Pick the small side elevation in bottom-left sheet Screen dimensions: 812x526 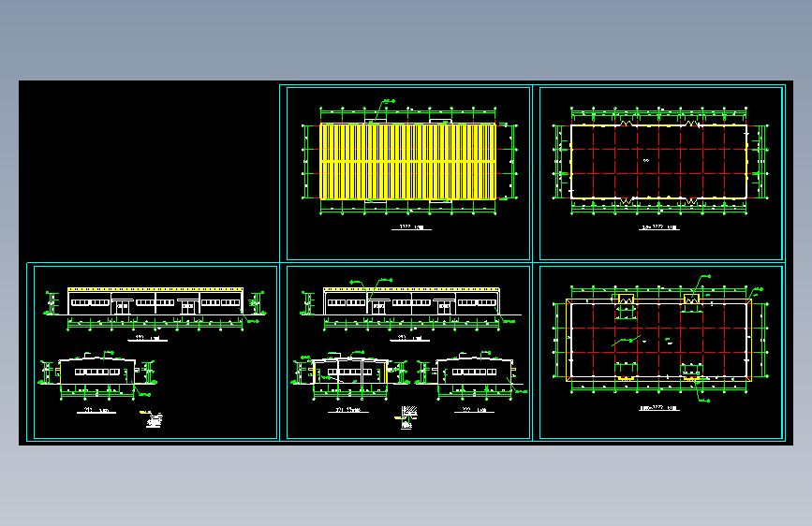click(x=97, y=370)
